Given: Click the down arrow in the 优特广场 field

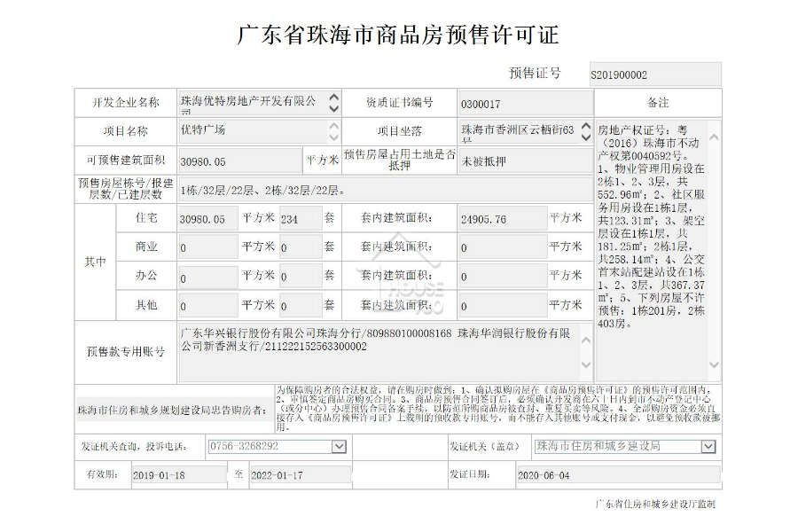Looking at the screenshot, I should pyautogui.click(x=334, y=137).
